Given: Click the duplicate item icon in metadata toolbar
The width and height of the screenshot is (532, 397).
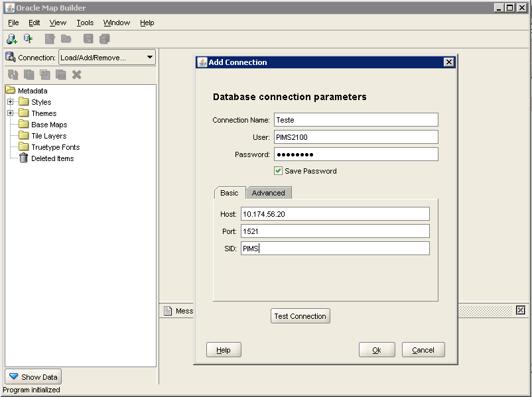Looking at the screenshot, I should click(44, 75).
